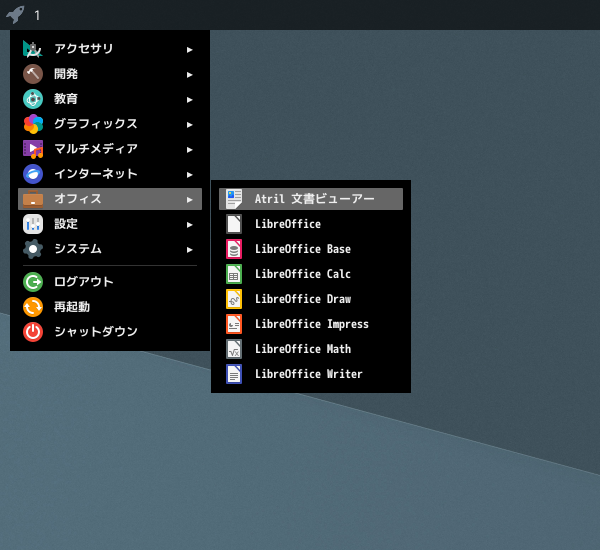The image size is (600, 550).
Task: Click the アクセサリ category icon
Action: pos(33,49)
